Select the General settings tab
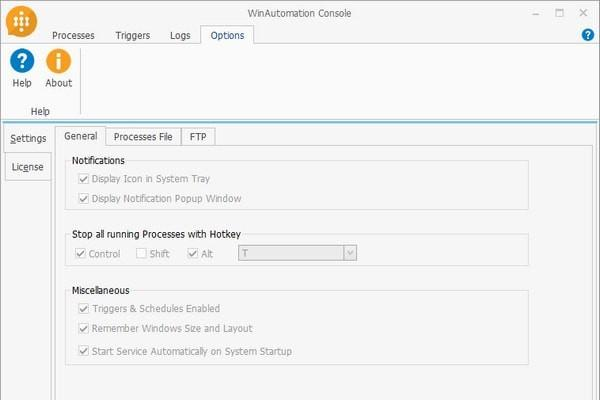The width and height of the screenshot is (600, 400). (x=80, y=136)
